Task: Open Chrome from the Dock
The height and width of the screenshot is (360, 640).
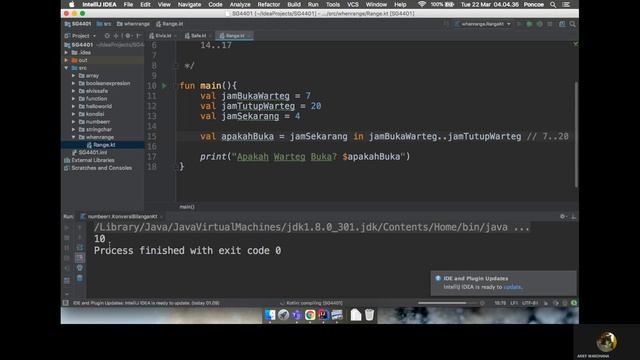Action: pos(310,315)
